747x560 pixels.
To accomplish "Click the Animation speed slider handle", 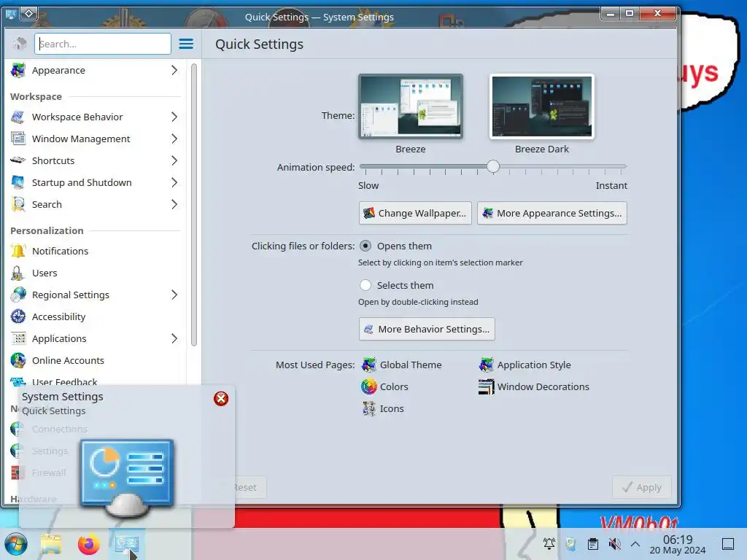I will pos(493,166).
